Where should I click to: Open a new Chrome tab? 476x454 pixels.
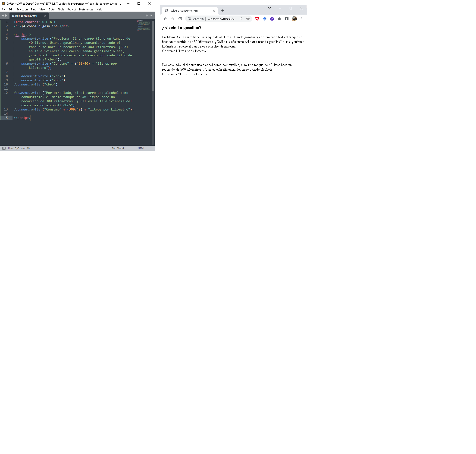coord(222,11)
